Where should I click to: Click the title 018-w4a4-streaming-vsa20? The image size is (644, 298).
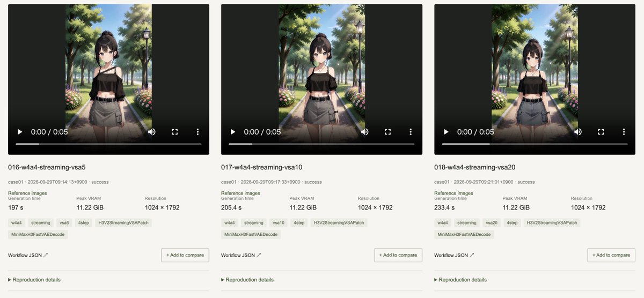pyautogui.click(x=475, y=167)
